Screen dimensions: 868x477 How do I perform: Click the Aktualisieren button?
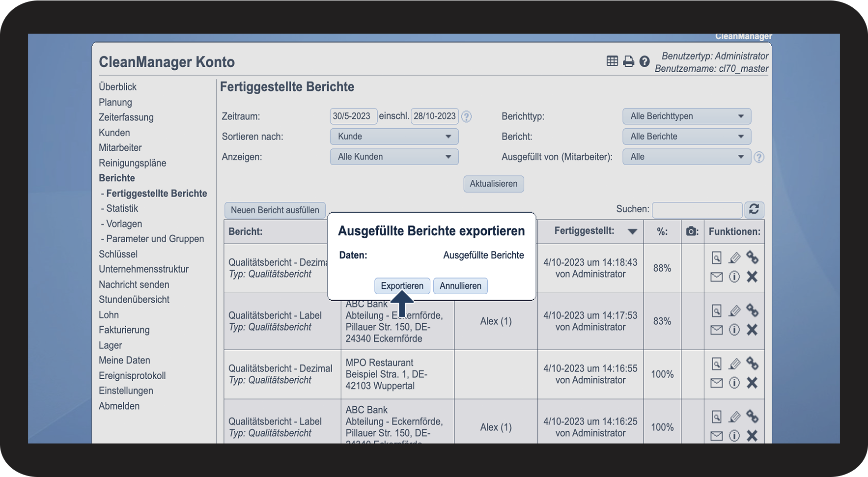point(494,184)
